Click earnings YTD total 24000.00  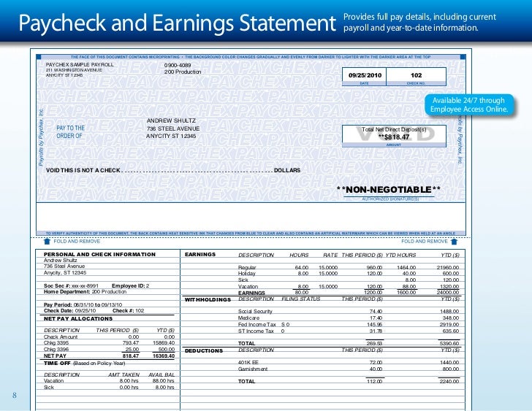[x=447, y=293]
